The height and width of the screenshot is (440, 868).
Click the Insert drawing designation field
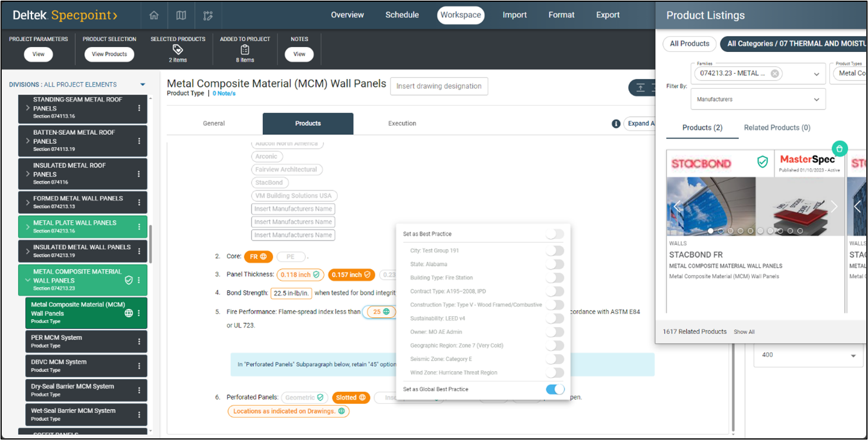[x=439, y=86]
